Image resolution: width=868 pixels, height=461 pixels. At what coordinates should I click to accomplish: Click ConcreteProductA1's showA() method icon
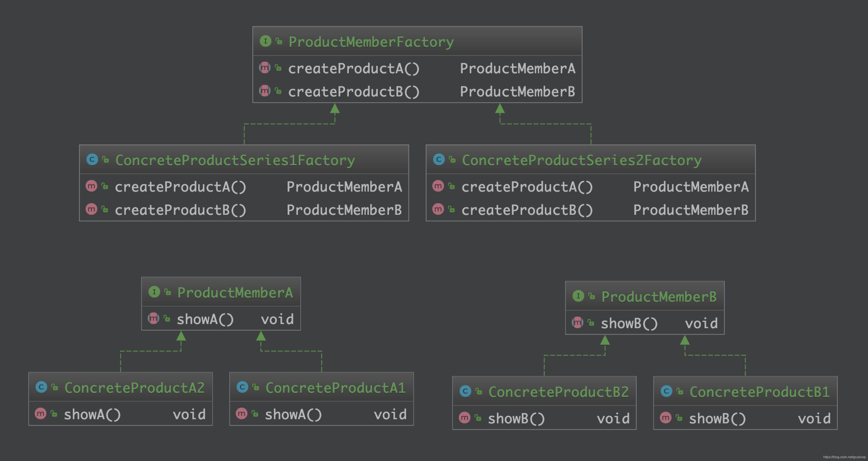pyautogui.click(x=242, y=413)
